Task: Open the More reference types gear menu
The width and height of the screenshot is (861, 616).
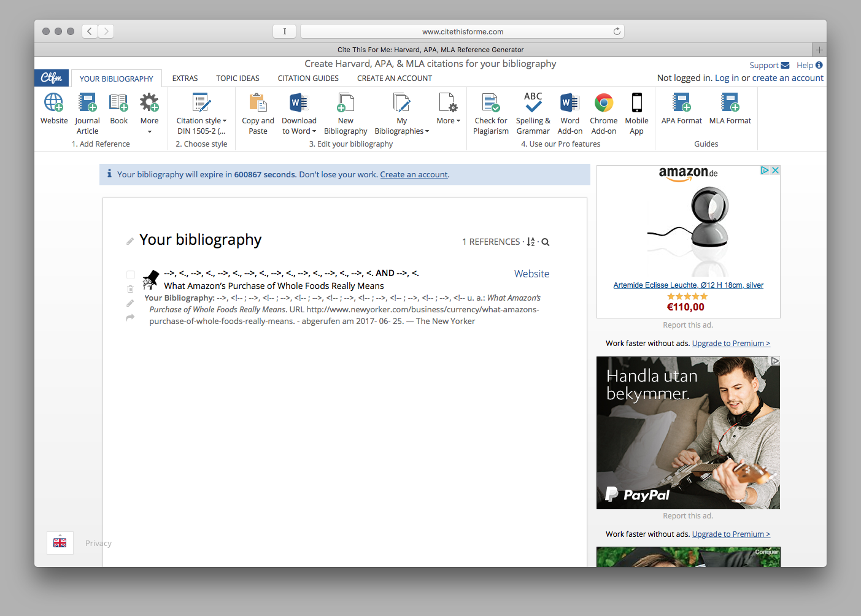Action: coord(149,114)
